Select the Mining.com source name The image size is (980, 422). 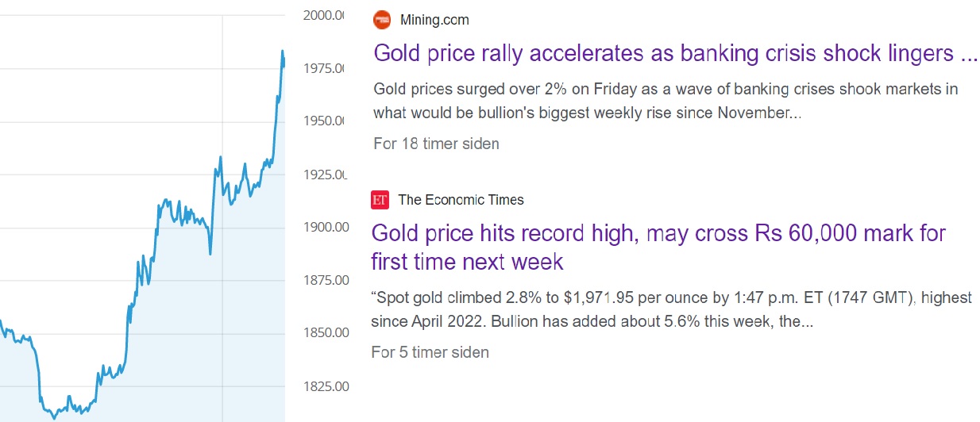coord(434,20)
